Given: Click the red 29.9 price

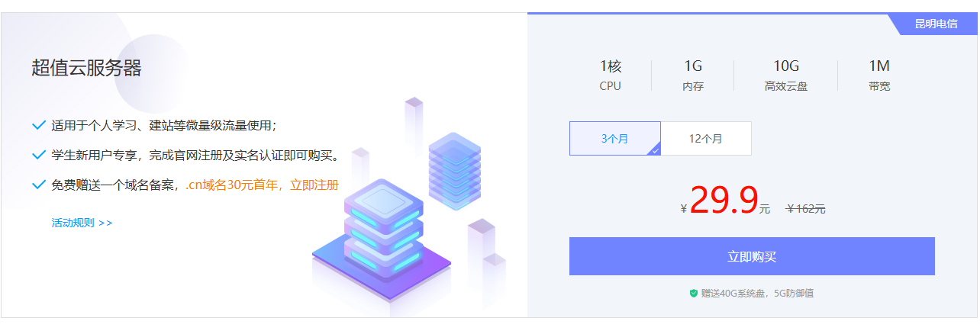Looking at the screenshot, I should (724, 200).
